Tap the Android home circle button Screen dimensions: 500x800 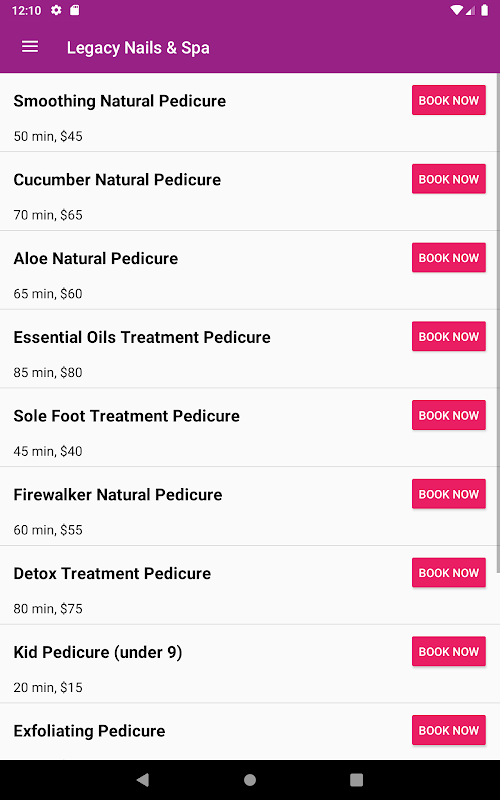point(250,780)
